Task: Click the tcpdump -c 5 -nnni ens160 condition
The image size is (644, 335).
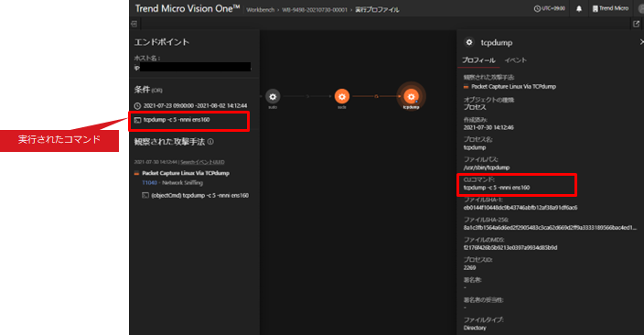Action: pos(177,120)
